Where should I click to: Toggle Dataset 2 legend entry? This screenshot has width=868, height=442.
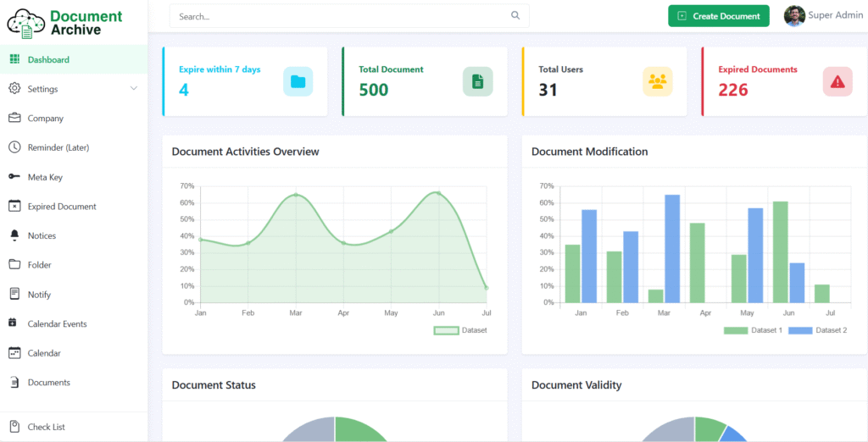point(818,330)
